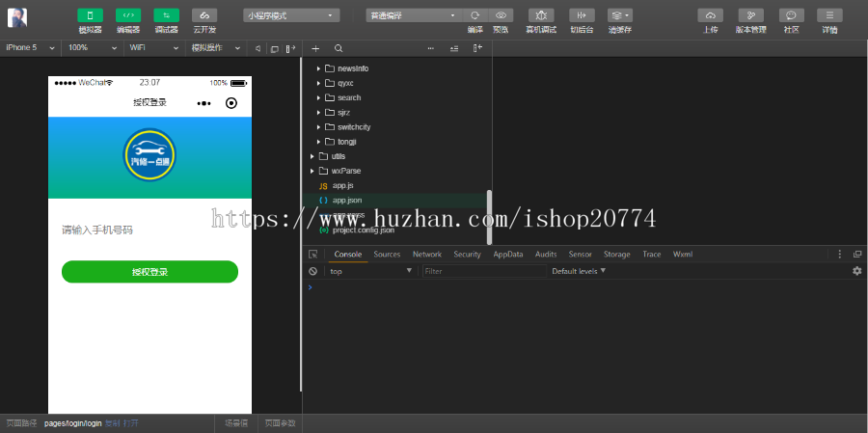The height and width of the screenshot is (433, 868).
Task: Open the console settings gear
Action: [x=856, y=271]
